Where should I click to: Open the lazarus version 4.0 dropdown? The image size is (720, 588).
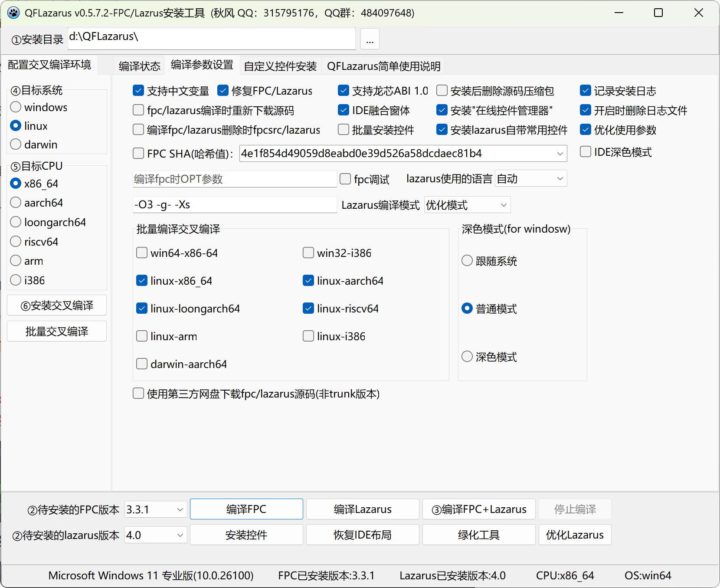(156, 535)
